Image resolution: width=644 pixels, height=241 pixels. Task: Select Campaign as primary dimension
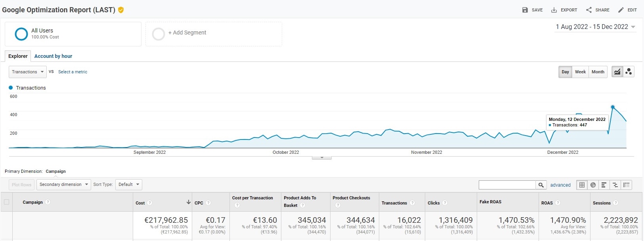55,172
